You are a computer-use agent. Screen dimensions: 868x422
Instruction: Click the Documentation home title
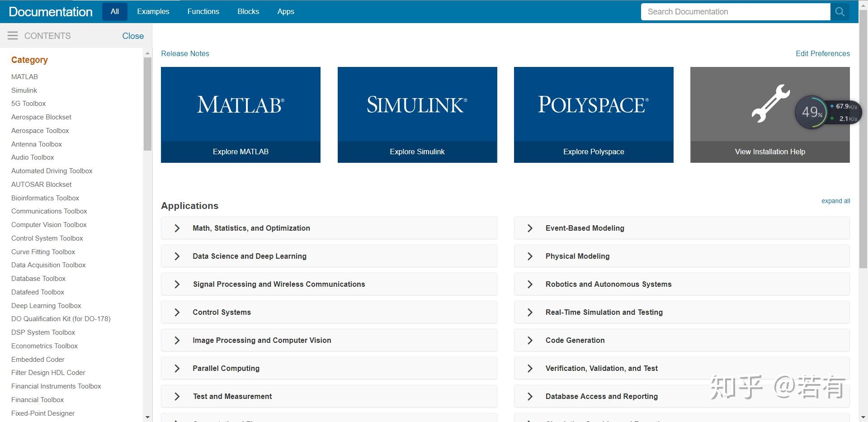pos(51,12)
